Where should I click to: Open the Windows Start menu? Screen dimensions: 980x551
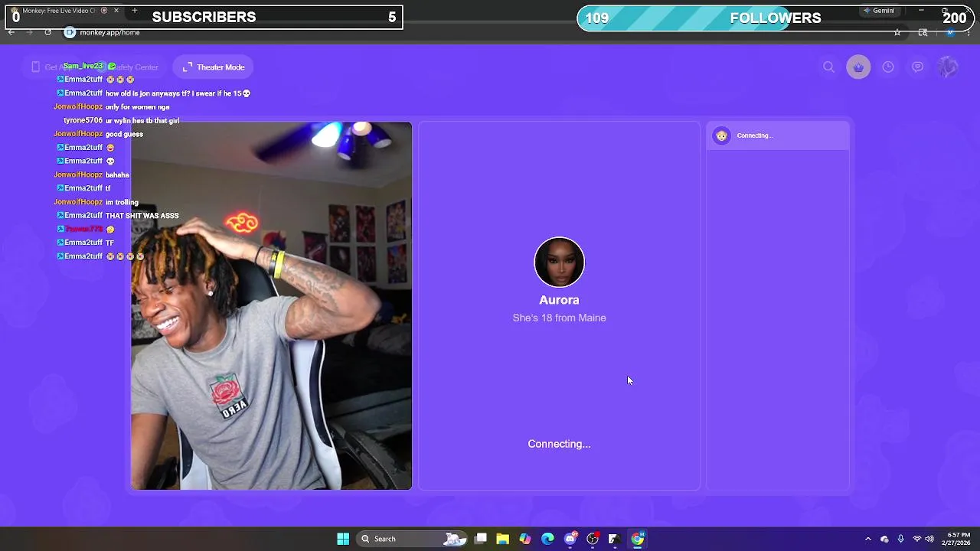(x=343, y=539)
